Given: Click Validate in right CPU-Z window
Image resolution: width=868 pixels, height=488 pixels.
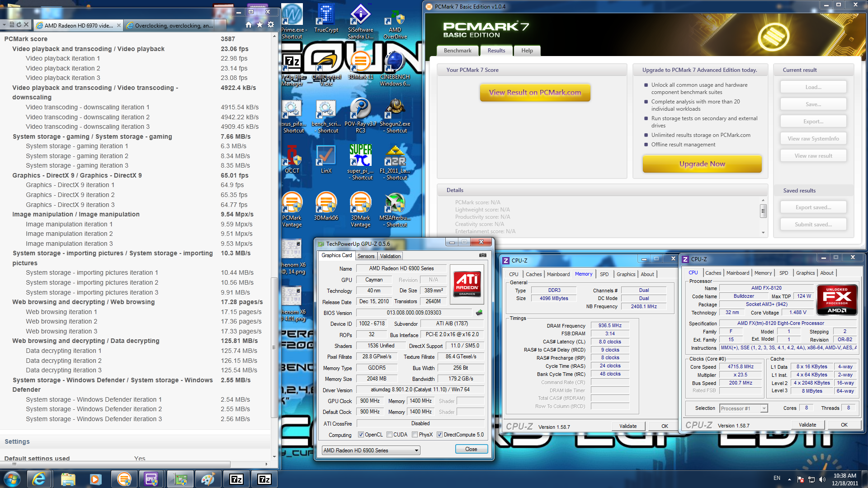Looking at the screenshot, I should (807, 425).
